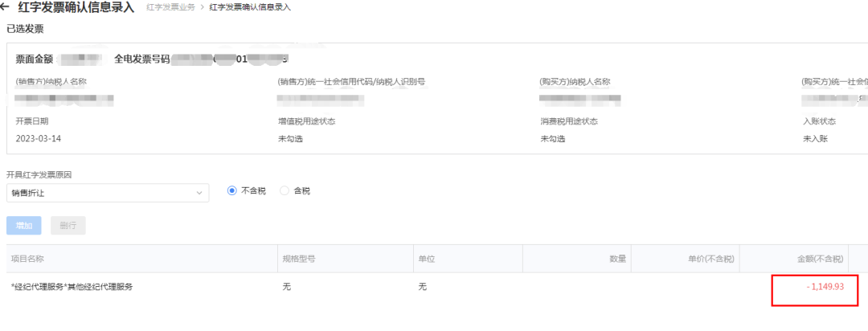Click the 未勾选 value under 增值税用途状态

[290, 139]
